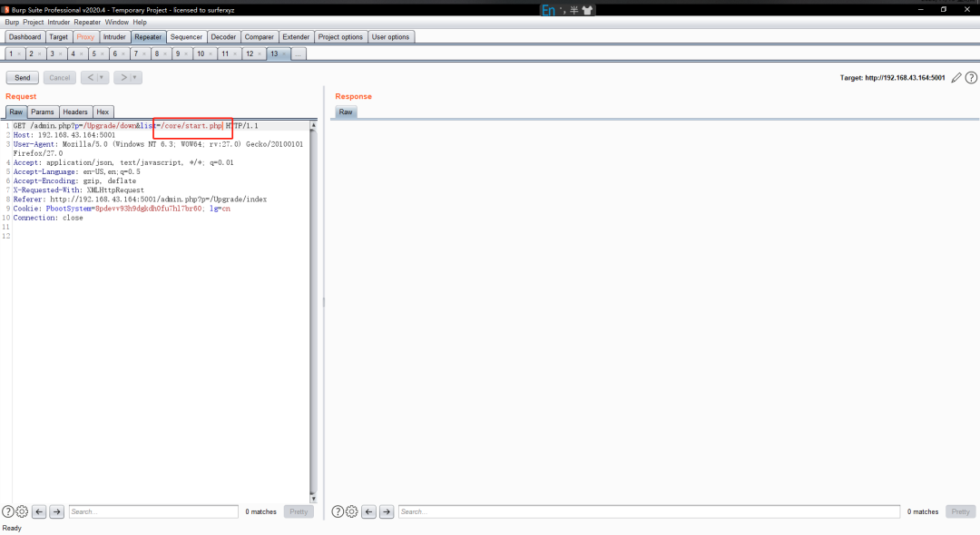Screen dimensions: 980x535
Task: Open the Repeater menu
Action: point(87,22)
